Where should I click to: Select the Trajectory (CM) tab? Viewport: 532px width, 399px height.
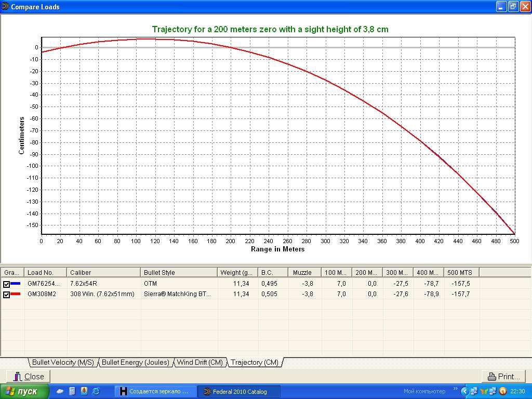coord(255,363)
